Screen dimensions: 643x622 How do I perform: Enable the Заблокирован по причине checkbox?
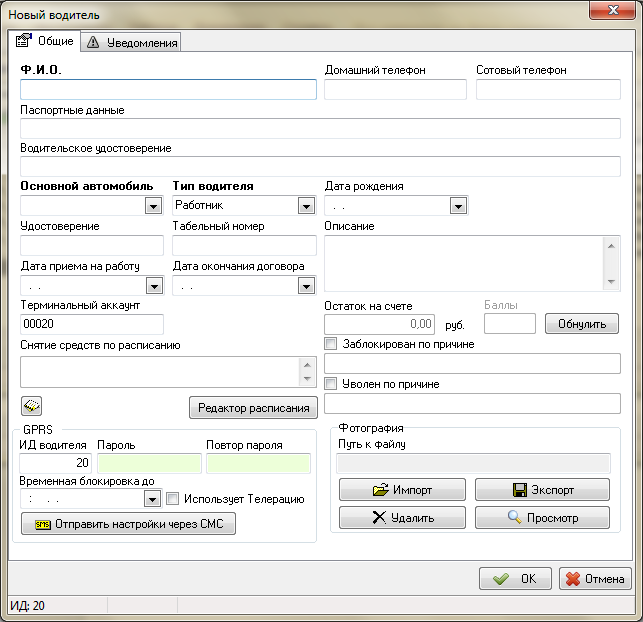(332, 344)
